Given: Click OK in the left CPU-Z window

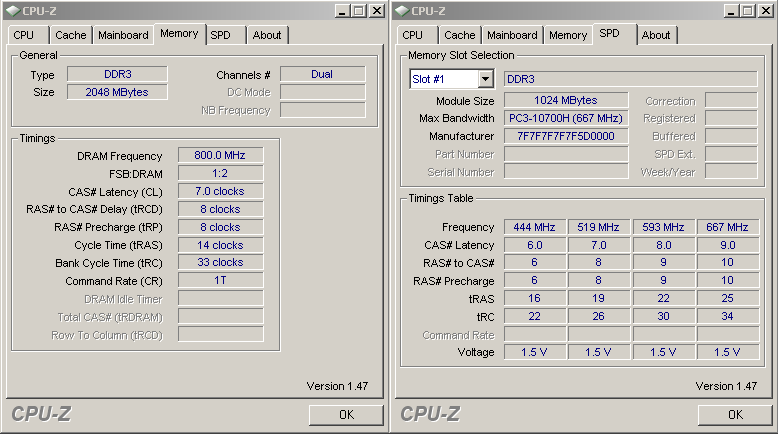Looking at the screenshot, I should 346,415.
